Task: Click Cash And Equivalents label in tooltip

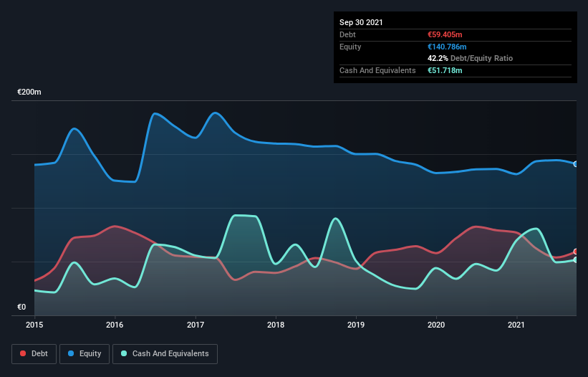Action: coord(377,70)
